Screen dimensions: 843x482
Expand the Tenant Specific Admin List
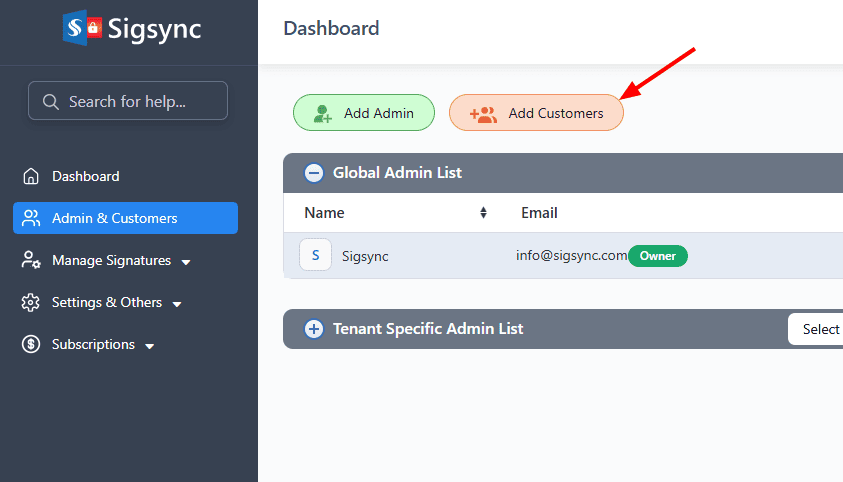314,329
